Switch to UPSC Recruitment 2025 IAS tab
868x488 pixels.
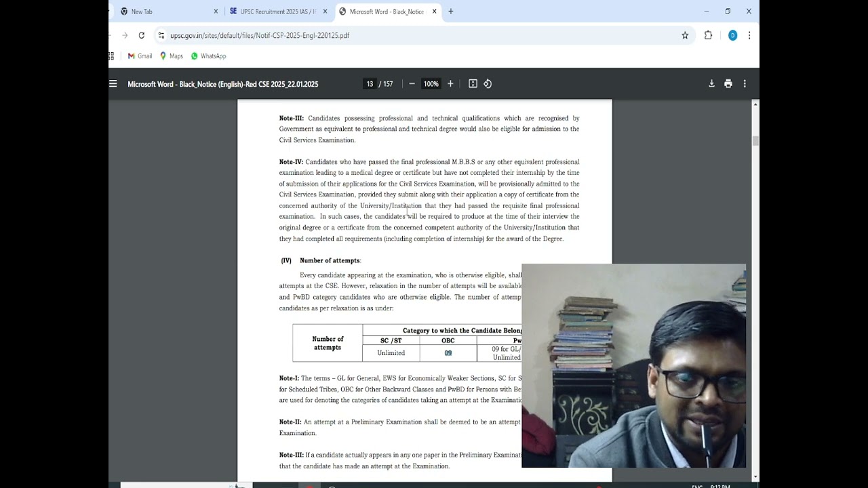[x=278, y=12]
